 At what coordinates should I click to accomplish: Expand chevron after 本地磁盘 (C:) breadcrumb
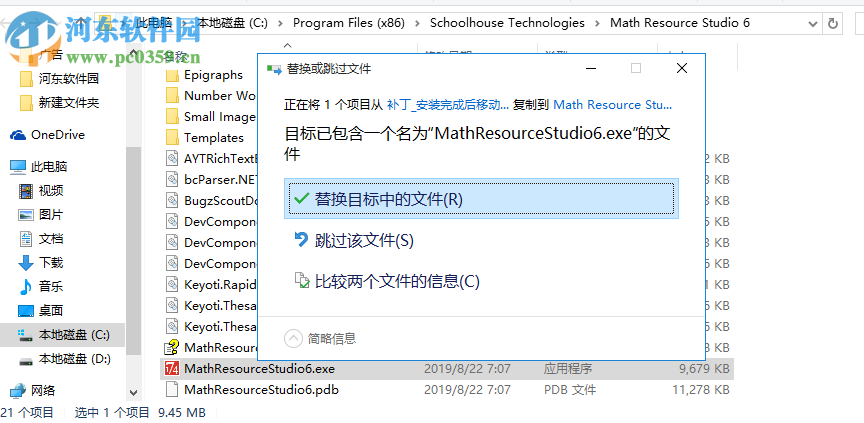pos(280,23)
